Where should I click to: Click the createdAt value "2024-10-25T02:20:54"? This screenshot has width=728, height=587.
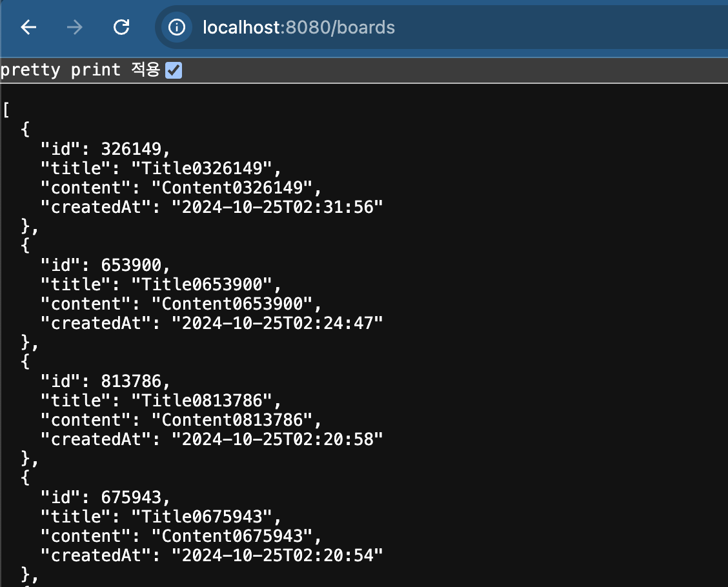click(x=277, y=555)
